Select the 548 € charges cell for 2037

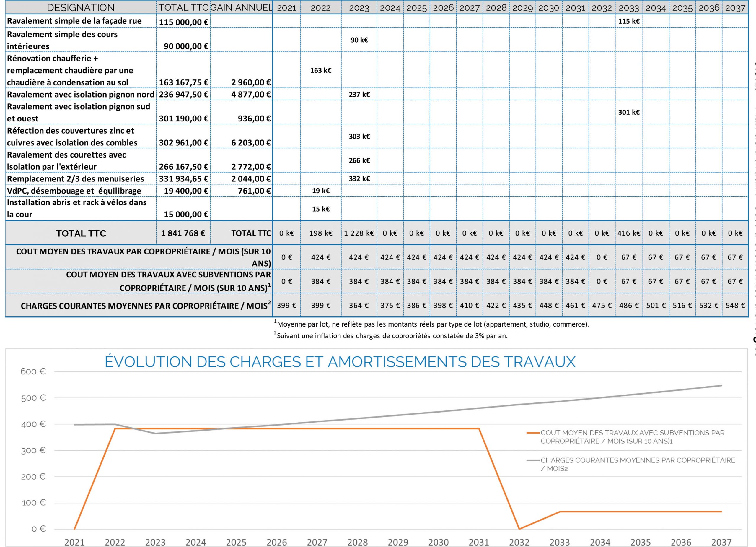click(735, 306)
